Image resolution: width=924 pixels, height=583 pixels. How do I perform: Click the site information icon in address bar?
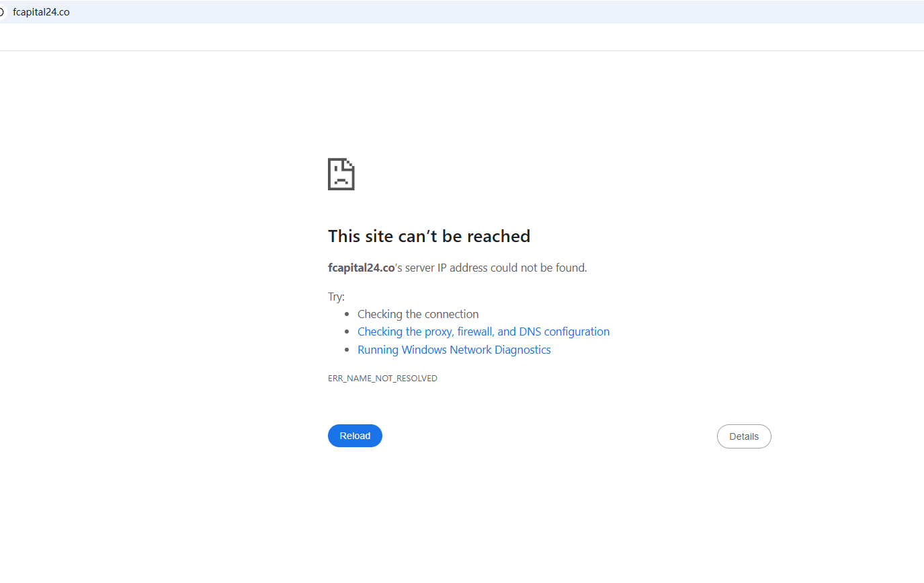coord(2,12)
